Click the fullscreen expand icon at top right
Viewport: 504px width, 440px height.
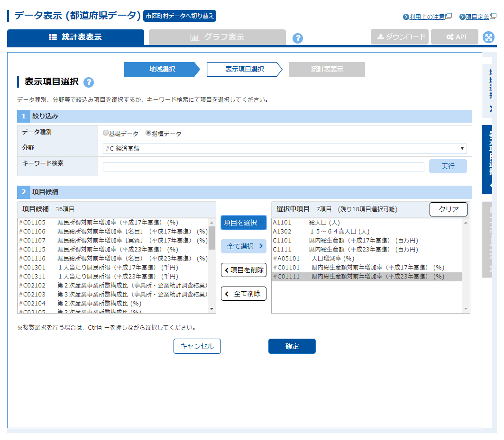tap(488, 37)
